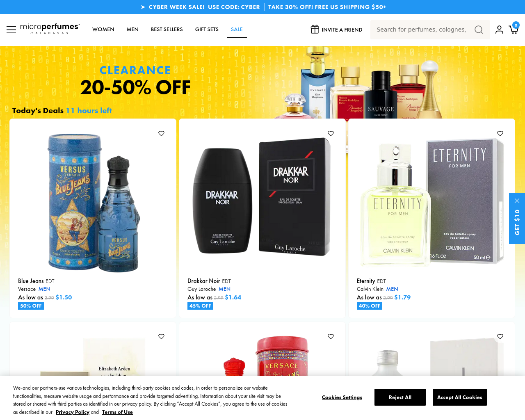Close the GET $10 side tab
The width and height of the screenshot is (525, 420).
(517, 201)
